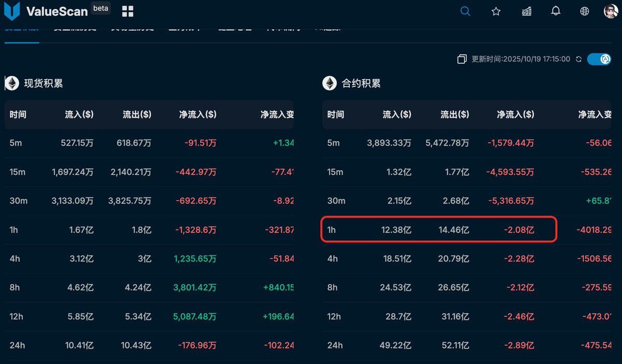The height and width of the screenshot is (364, 622).
Task: Open the notifications bell icon
Action: coord(556,11)
